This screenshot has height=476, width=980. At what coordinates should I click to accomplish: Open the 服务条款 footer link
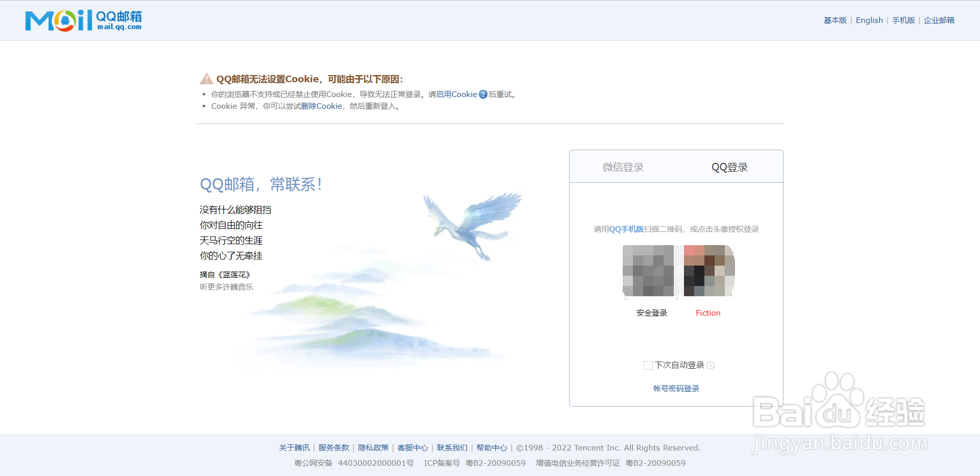pos(334,448)
